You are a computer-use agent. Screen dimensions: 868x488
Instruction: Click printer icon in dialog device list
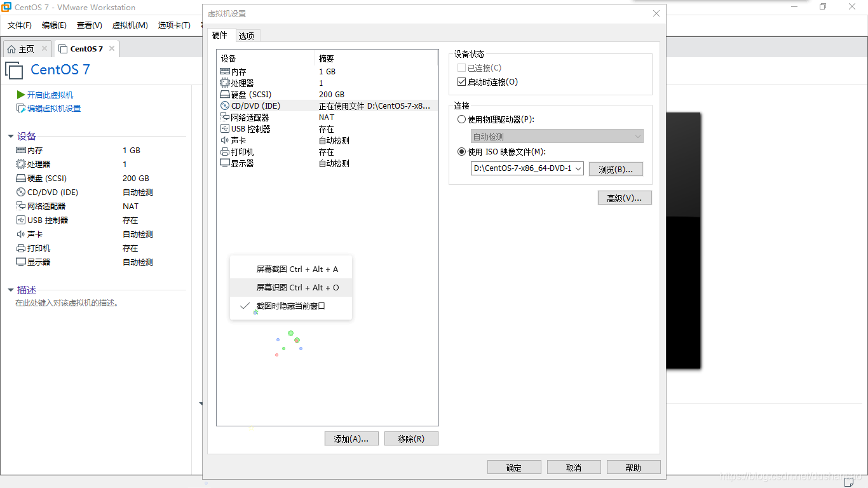click(225, 152)
